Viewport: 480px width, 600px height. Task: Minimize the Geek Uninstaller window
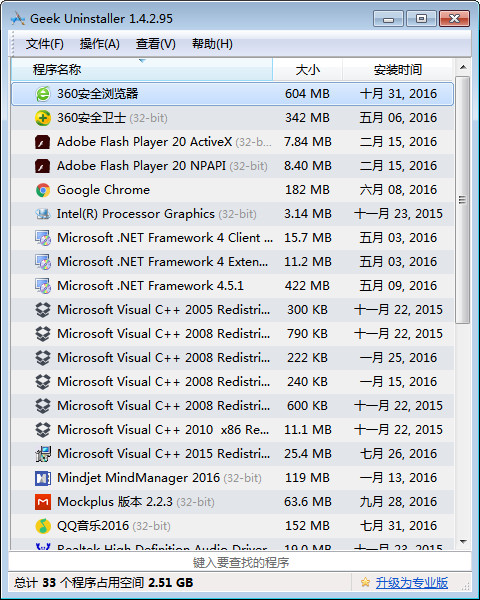(x=388, y=19)
